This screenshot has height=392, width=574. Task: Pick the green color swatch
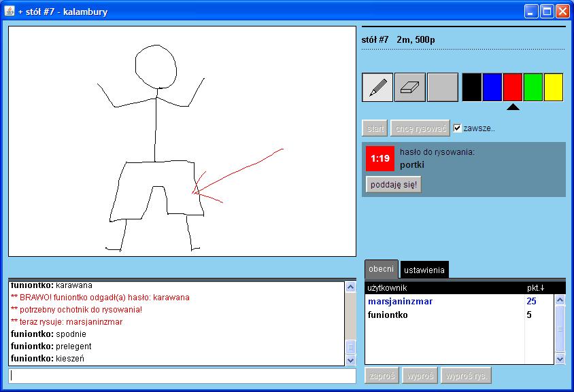pos(533,87)
